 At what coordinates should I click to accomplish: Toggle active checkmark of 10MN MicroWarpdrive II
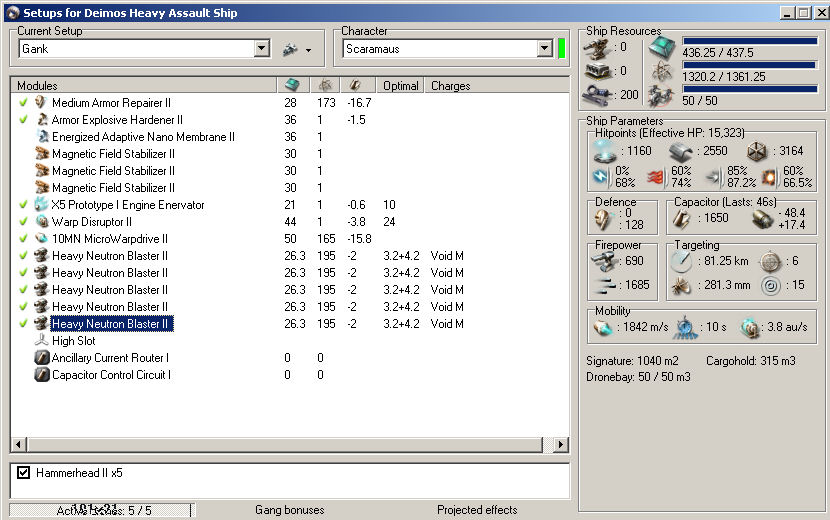tap(23, 238)
